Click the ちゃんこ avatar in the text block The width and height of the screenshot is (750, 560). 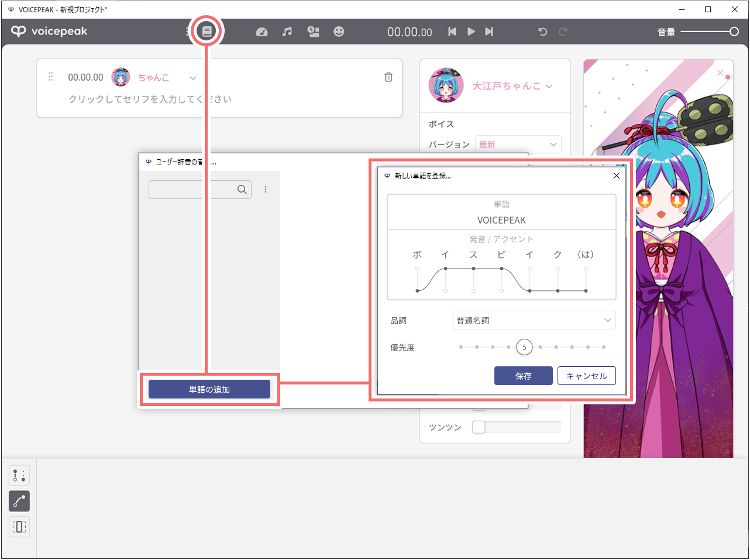[x=121, y=77]
